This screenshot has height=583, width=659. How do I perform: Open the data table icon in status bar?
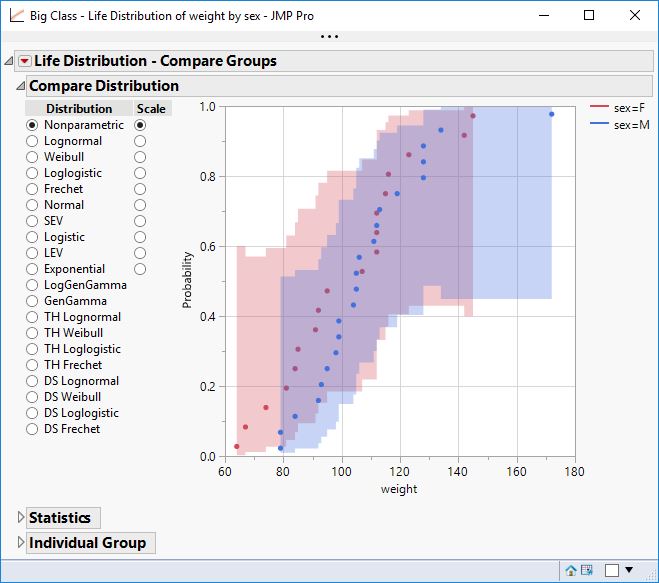(587, 570)
